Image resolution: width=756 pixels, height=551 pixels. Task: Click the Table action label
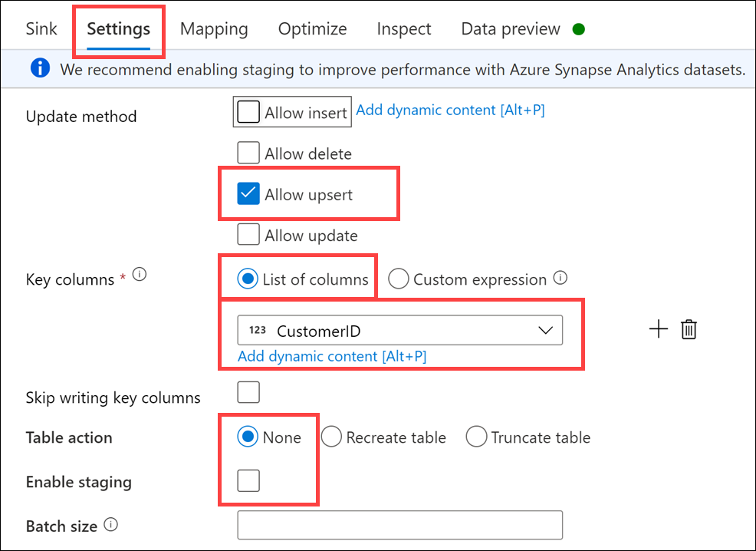click(x=69, y=437)
